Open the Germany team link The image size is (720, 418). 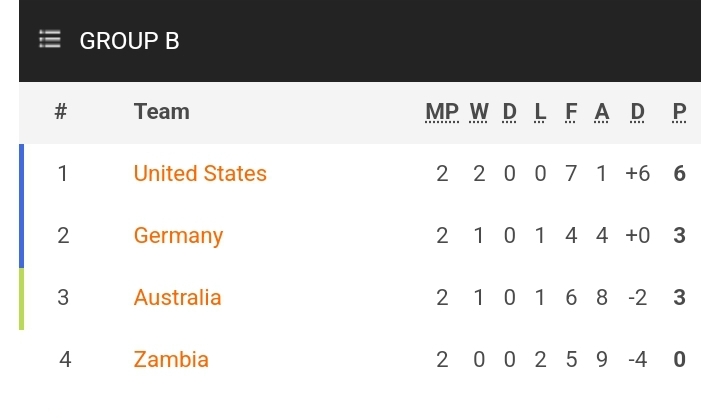[x=178, y=236]
